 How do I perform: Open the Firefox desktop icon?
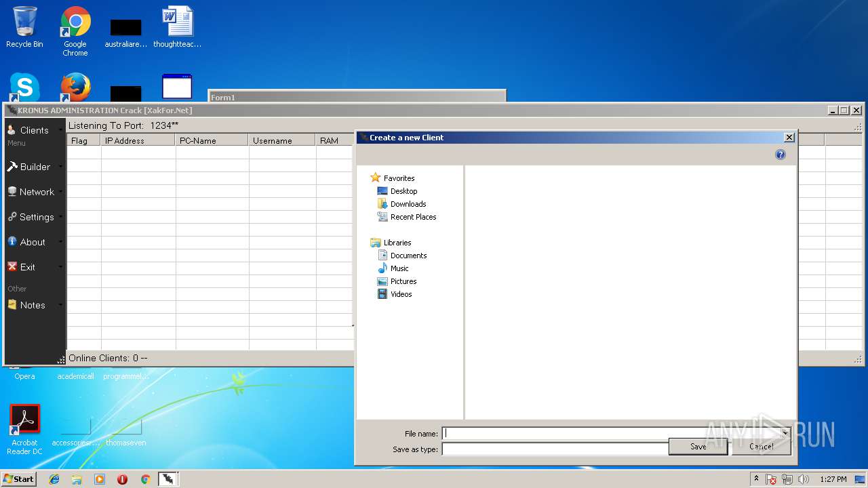[75, 87]
